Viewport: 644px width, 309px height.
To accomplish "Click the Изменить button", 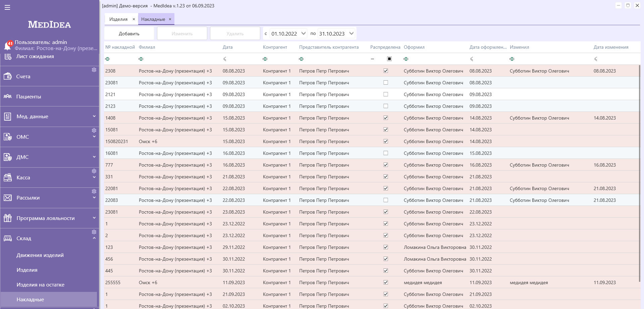I will click(x=182, y=33).
